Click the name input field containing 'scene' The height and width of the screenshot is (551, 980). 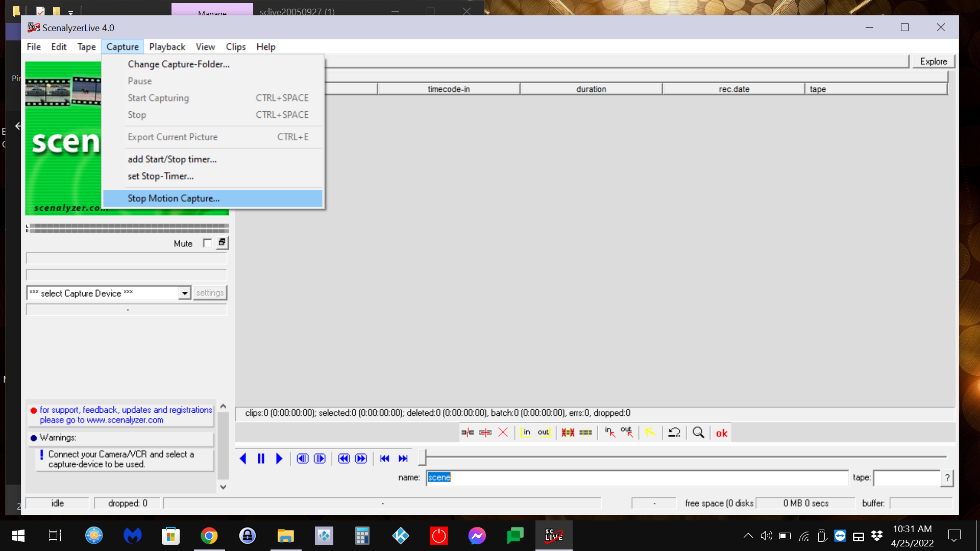click(637, 478)
